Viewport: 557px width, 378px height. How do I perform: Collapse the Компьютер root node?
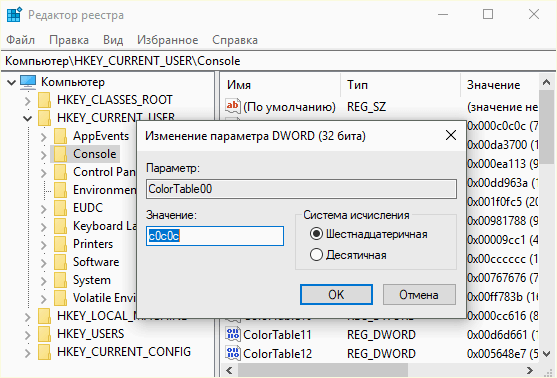(12, 82)
